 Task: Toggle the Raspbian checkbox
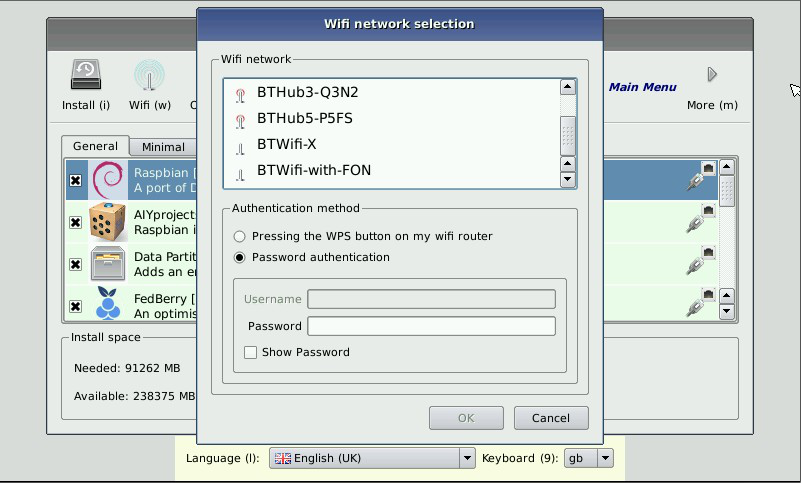point(76,180)
